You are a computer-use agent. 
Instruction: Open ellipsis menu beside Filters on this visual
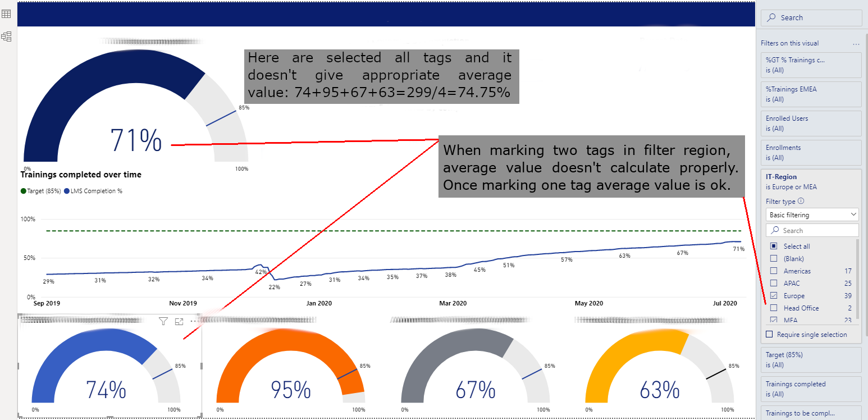[x=856, y=43]
